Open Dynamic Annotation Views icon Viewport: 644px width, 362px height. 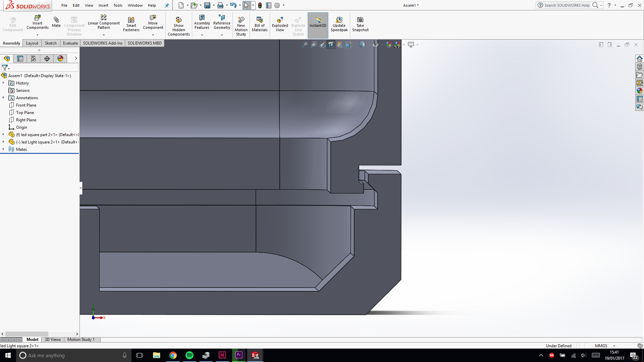tap(340, 45)
